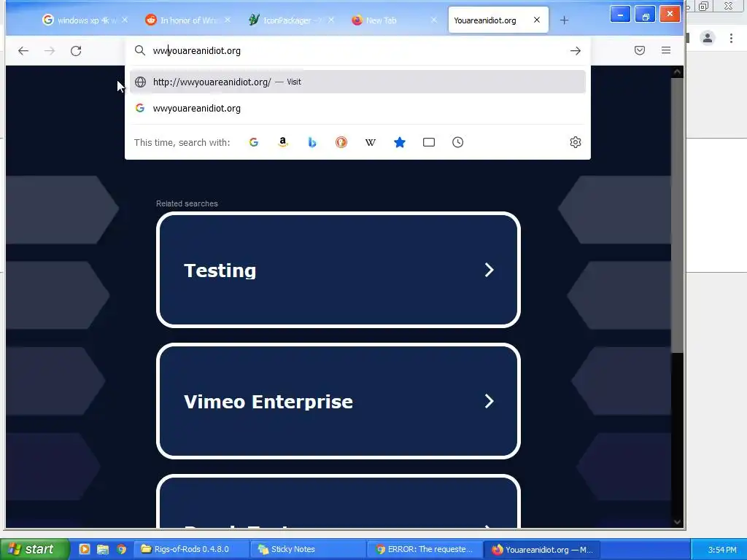Image resolution: width=747 pixels, height=560 pixels.
Task: Search this time with DuckDuckGo icon
Action: click(341, 142)
